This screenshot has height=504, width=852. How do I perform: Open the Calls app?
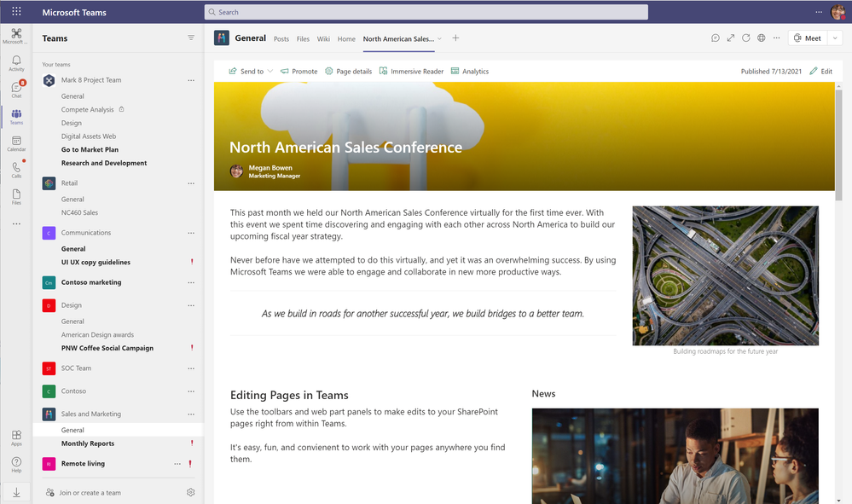coord(16,170)
